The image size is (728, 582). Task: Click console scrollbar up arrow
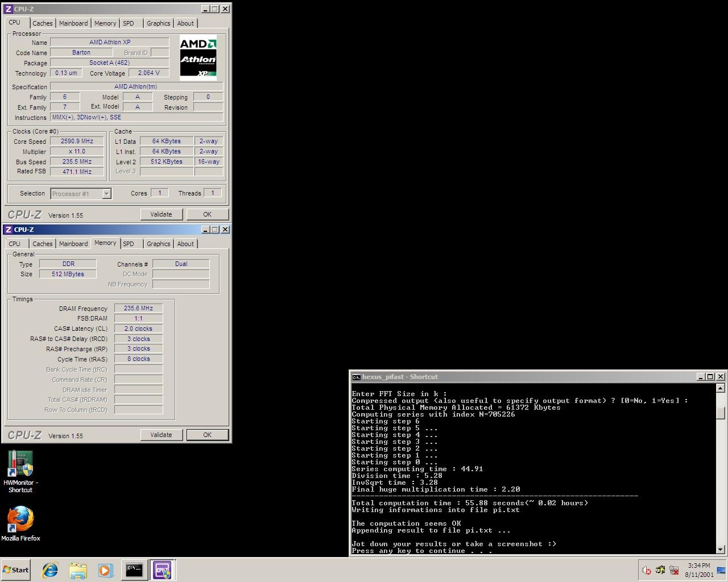click(x=721, y=388)
